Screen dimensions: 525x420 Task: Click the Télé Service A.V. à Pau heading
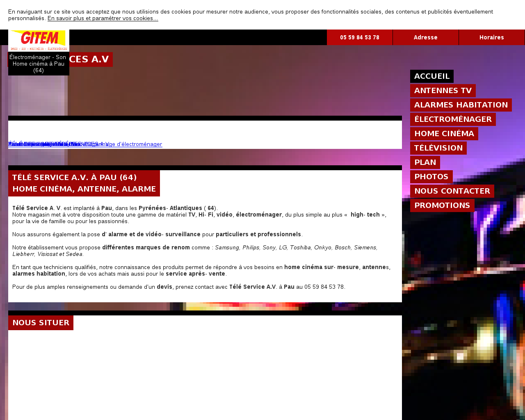[x=75, y=178]
